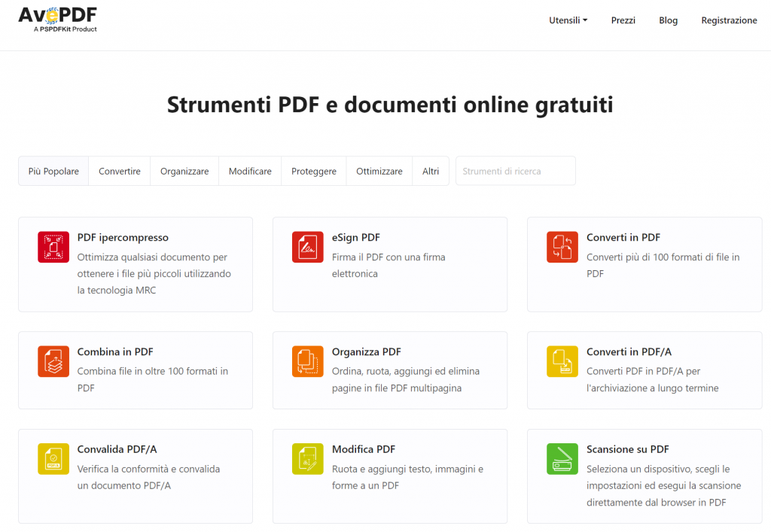771x532 pixels.
Task: Open the Converti in PDF/A icon
Action: click(x=562, y=360)
